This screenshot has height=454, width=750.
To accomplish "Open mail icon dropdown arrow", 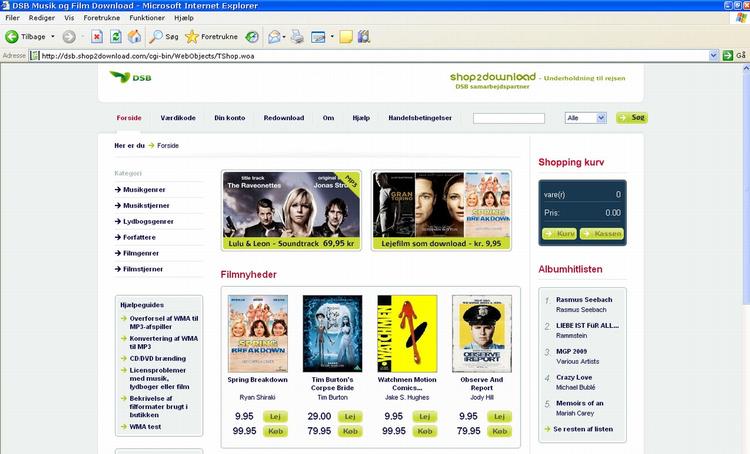I will pyautogui.click(x=284, y=37).
